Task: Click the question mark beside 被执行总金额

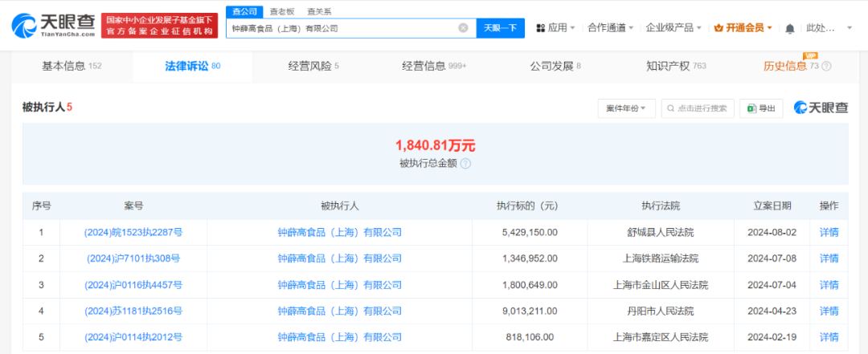Action: point(465,164)
